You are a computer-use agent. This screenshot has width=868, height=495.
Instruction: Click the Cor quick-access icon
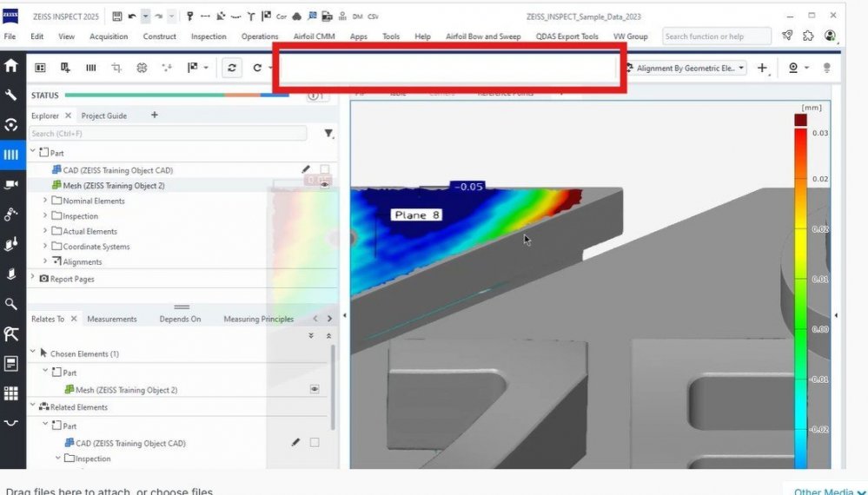point(282,16)
